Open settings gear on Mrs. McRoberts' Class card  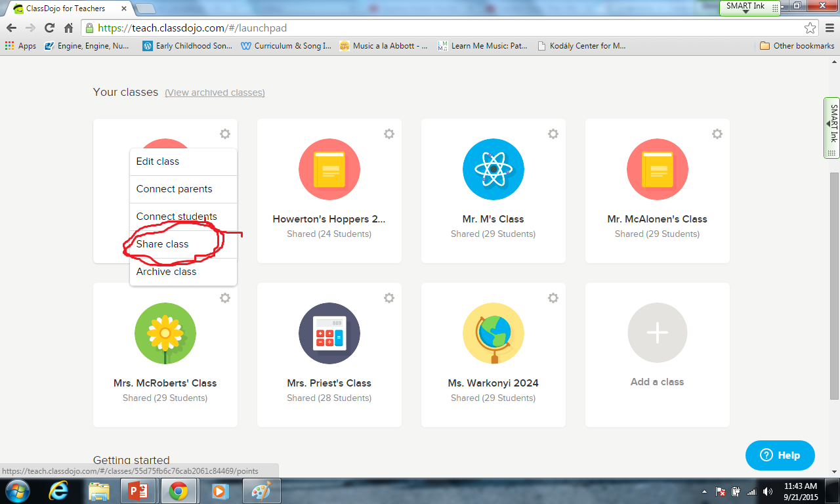(225, 298)
